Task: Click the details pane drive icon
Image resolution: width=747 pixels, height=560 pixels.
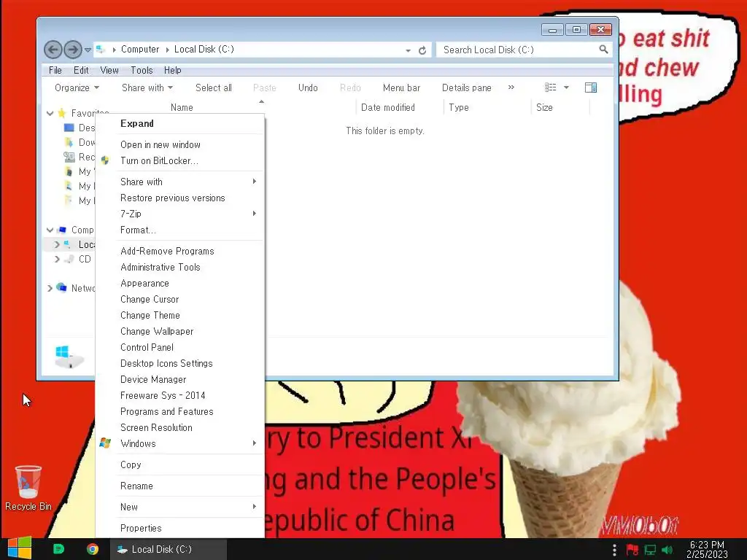Action: pyautogui.click(x=69, y=357)
